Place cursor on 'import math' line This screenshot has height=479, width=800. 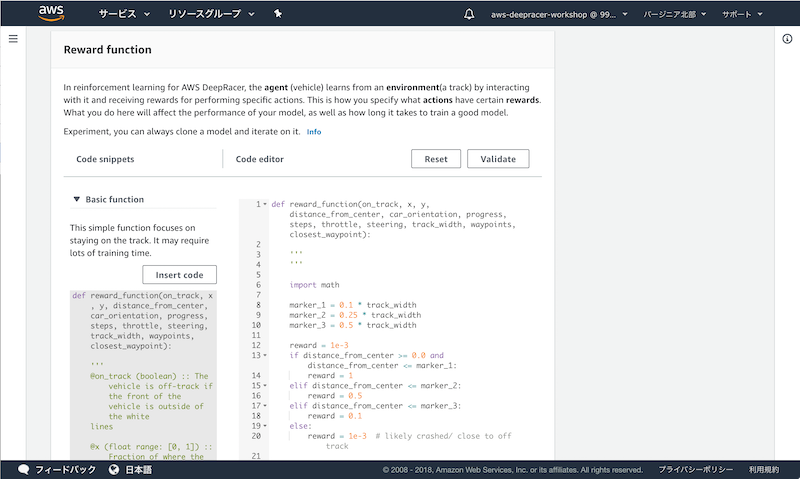click(x=314, y=285)
